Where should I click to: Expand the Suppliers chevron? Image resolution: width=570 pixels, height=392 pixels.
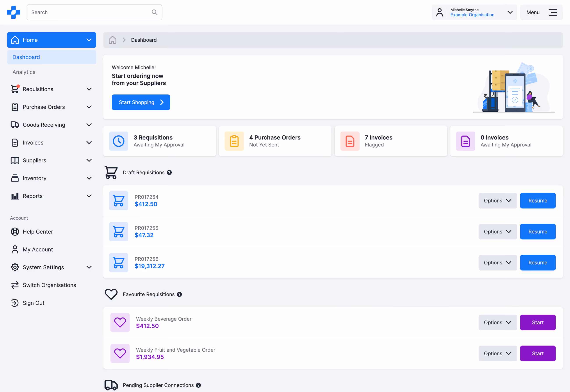point(89,160)
